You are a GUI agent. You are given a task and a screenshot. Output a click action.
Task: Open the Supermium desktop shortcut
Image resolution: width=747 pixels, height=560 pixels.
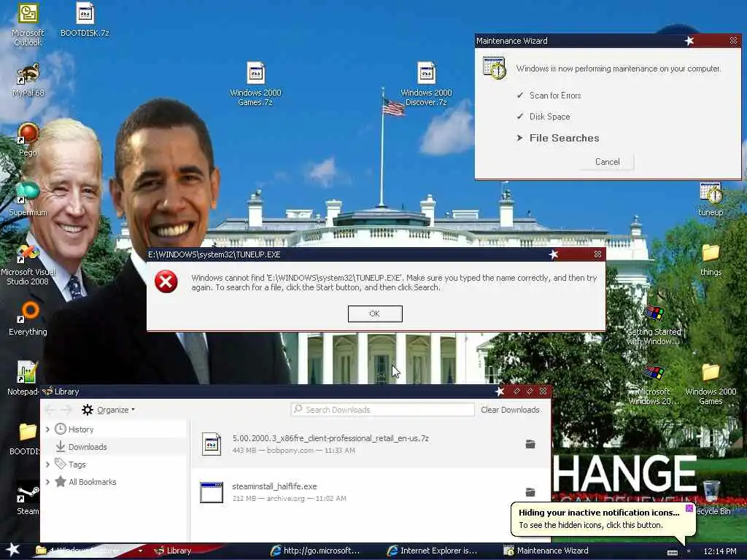click(x=28, y=199)
